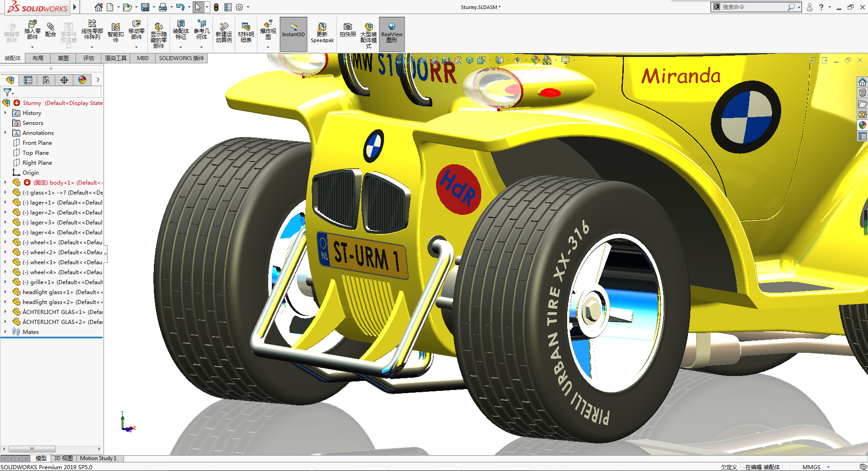Expand the wheel<1> component in tree
Viewport: 868px width, 471px height.
pyautogui.click(x=5, y=243)
